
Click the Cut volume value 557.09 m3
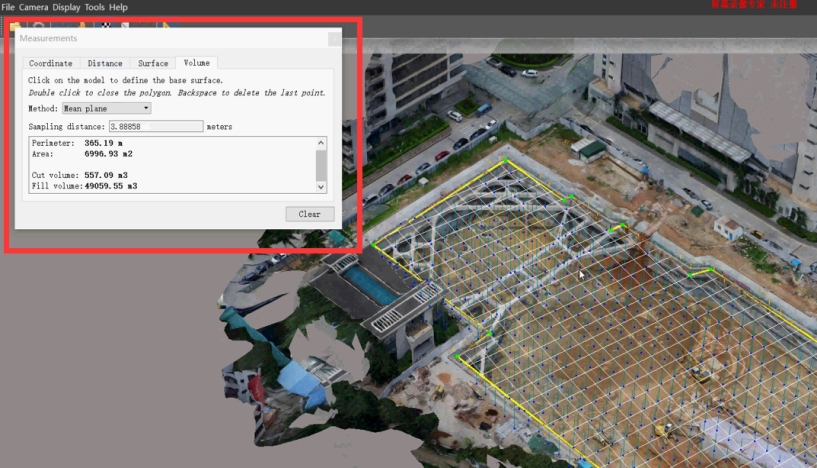[106, 175]
